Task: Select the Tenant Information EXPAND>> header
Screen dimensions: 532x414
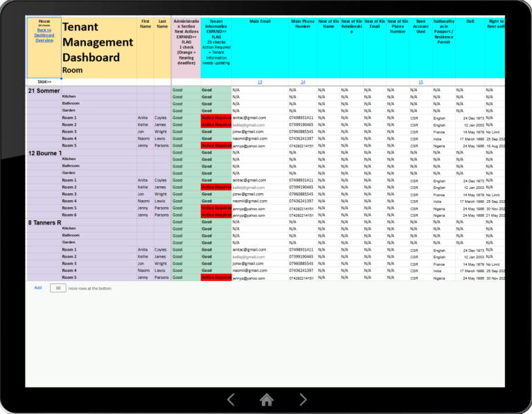Action: click(216, 48)
